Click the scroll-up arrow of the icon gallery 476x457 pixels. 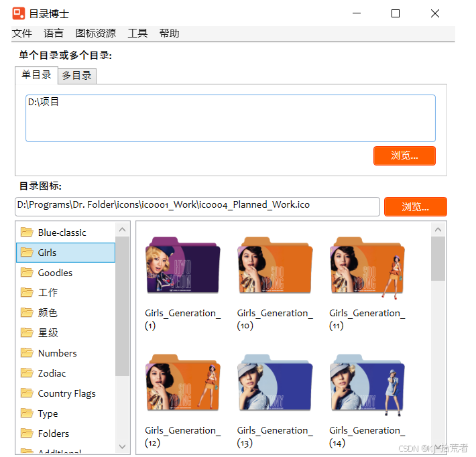point(438,230)
